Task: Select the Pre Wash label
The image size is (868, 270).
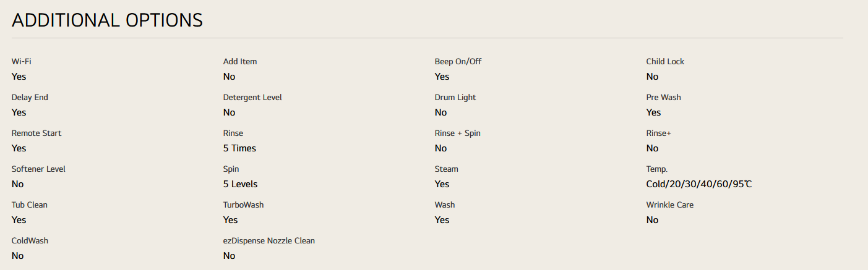Action: 664,98
